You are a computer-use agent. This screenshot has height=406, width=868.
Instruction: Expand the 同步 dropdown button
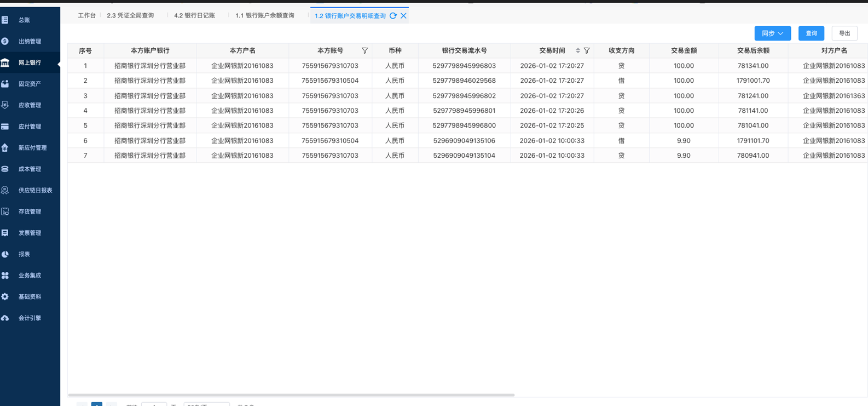(772, 33)
